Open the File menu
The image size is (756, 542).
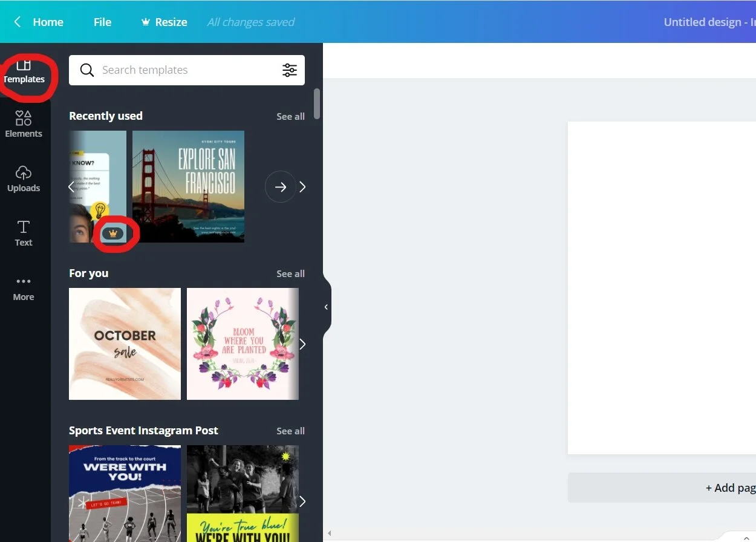click(x=102, y=22)
